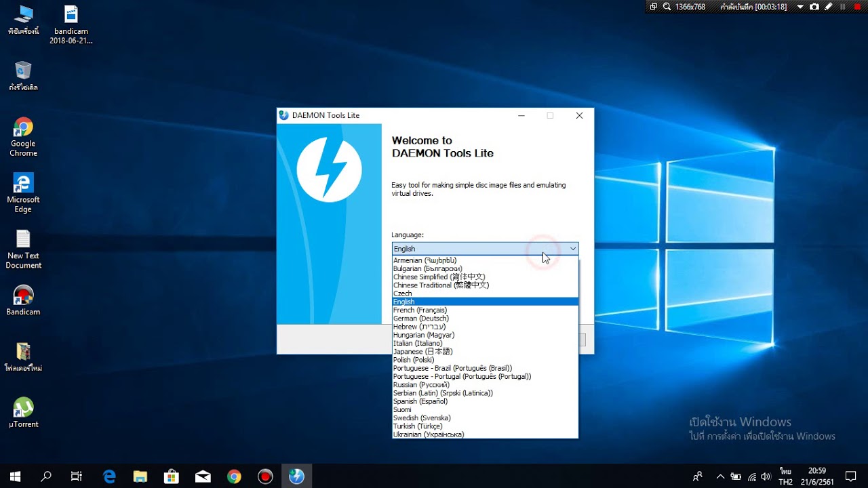The height and width of the screenshot is (488, 868).
Task: Pick Polish (Polski) language
Action: click(x=485, y=360)
